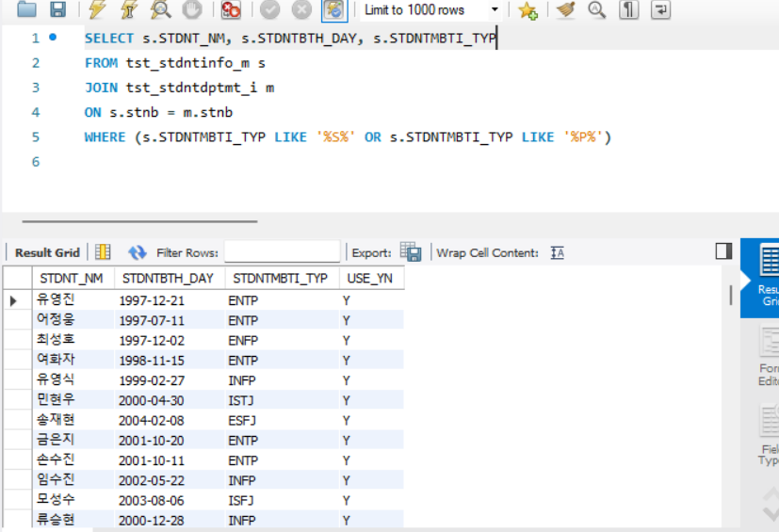Refresh result data icon
This screenshot has height=532, width=779.
tap(138, 252)
